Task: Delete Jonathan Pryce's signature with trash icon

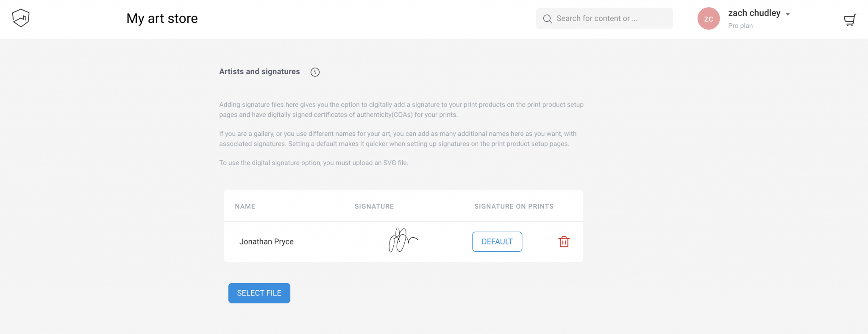Action: pos(564,241)
